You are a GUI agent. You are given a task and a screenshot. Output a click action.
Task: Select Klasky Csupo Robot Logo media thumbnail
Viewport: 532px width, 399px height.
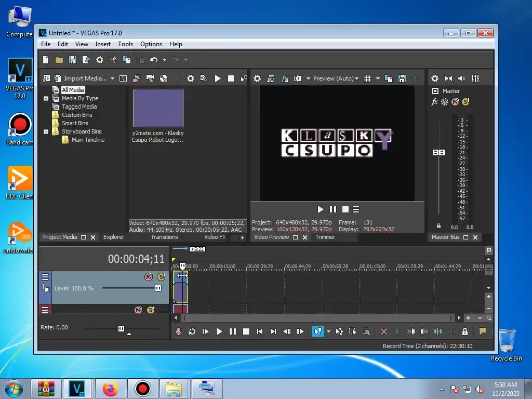tap(158, 108)
